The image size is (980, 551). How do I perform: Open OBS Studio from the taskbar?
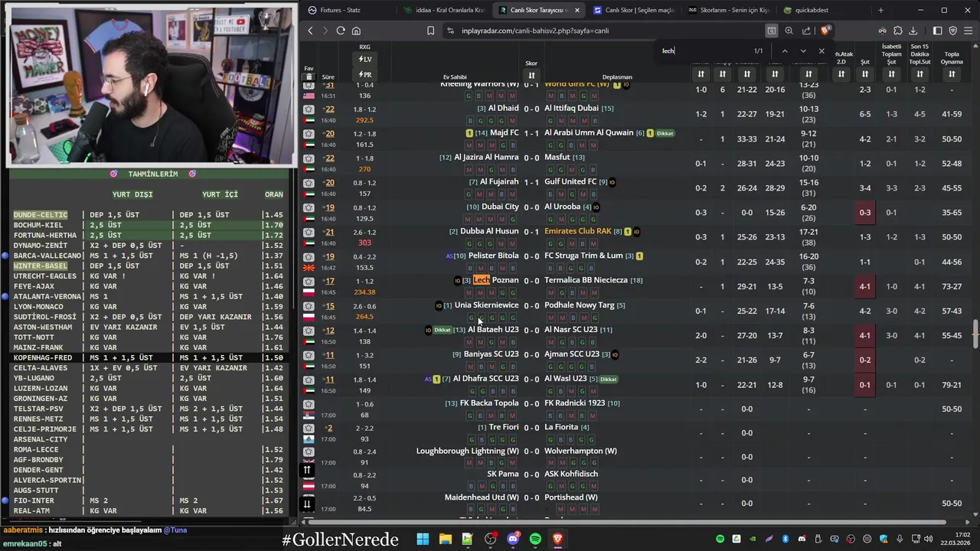[x=490, y=540]
